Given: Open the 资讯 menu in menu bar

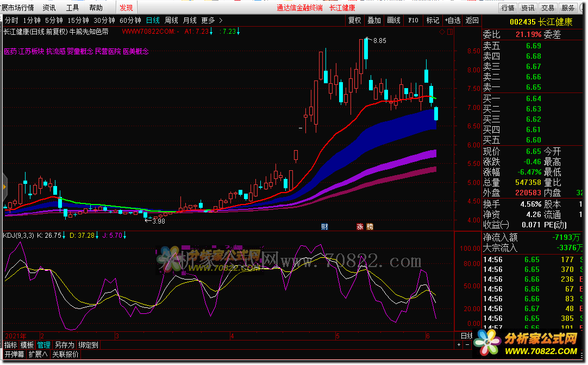Looking at the screenshot, I should pos(49,8).
